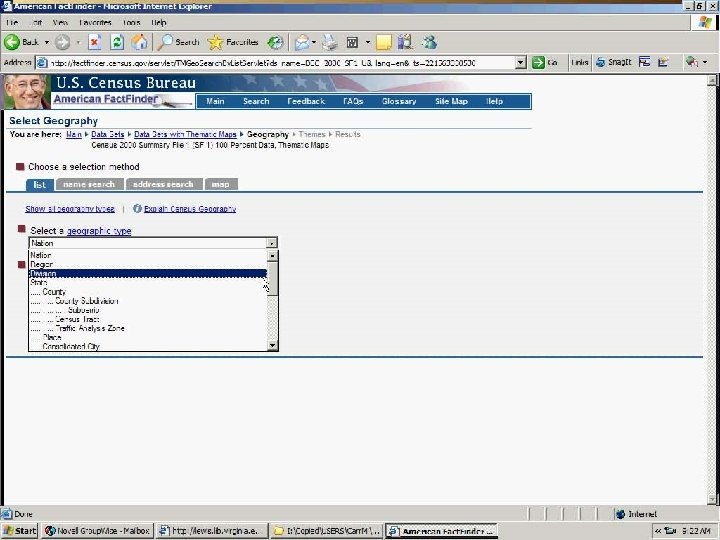Image resolution: width=720 pixels, height=540 pixels.
Task: Click Glossary in the navigation bar
Action: pos(399,101)
